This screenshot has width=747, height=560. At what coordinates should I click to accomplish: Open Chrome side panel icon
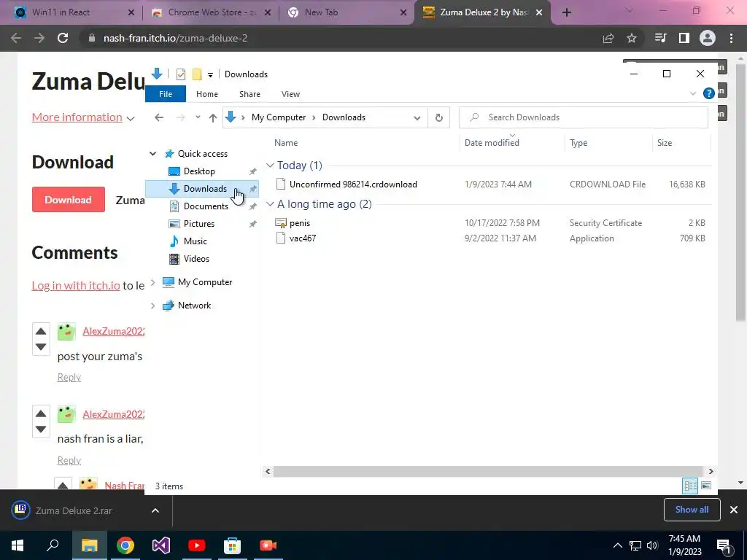click(684, 38)
